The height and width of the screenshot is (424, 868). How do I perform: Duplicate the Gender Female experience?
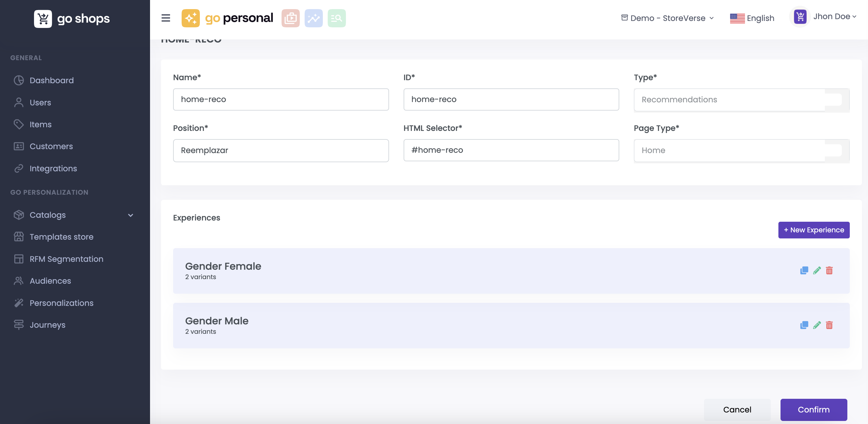[804, 270]
